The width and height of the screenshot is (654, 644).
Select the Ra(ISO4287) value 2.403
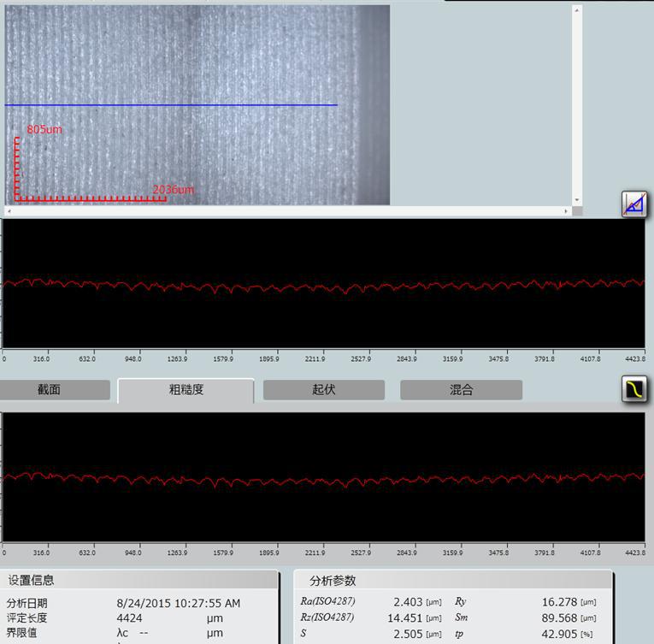pyautogui.click(x=408, y=602)
